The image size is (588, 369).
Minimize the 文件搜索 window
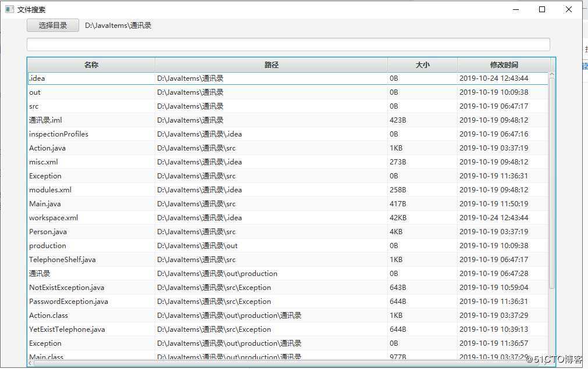click(516, 10)
